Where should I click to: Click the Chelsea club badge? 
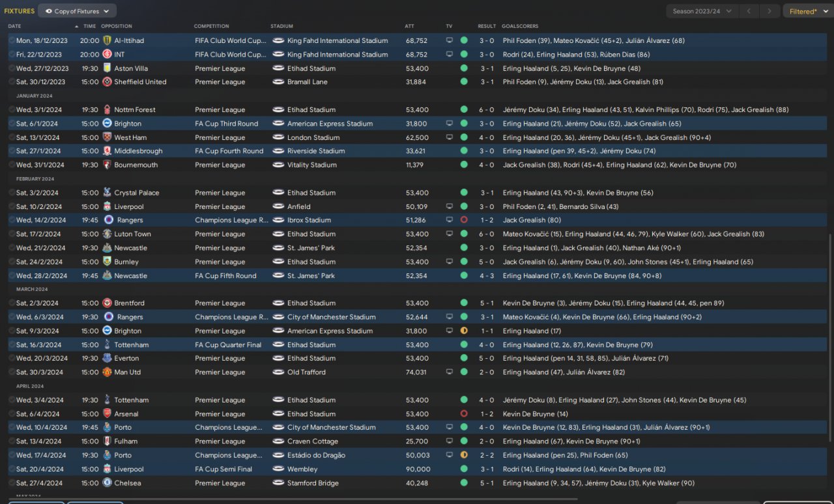[107, 483]
